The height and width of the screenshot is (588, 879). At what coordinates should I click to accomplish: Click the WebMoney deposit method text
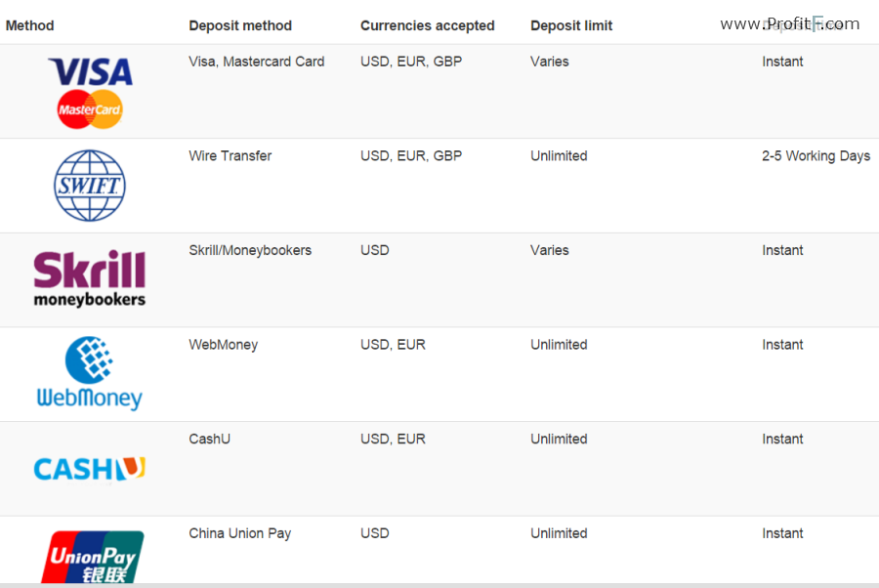click(223, 345)
